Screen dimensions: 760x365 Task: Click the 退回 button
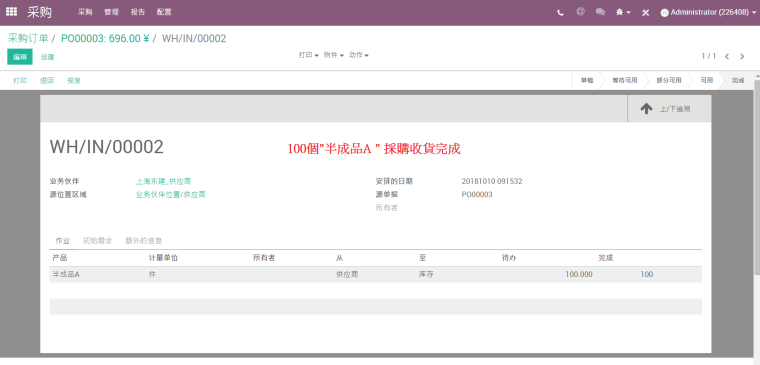[x=47, y=80]
